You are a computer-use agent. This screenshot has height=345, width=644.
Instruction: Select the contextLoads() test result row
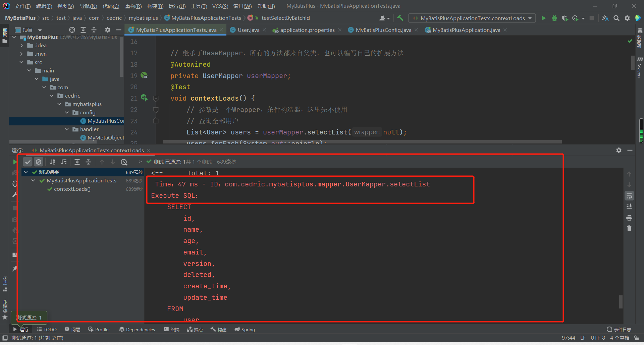coord(82,189)
